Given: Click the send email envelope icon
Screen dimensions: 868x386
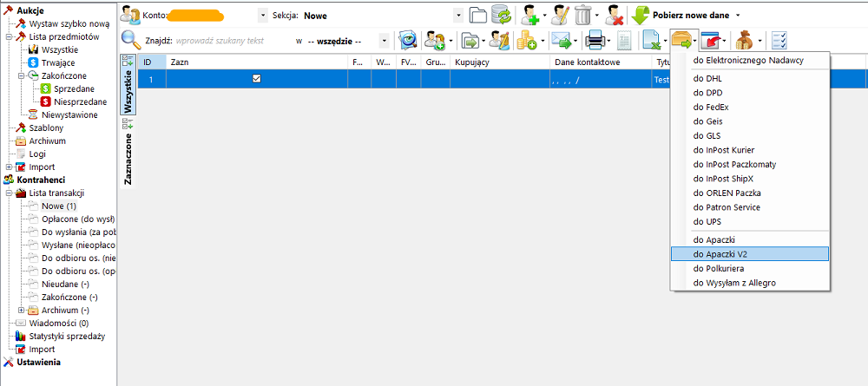Looking at the screenshot, I should [561, 40].
